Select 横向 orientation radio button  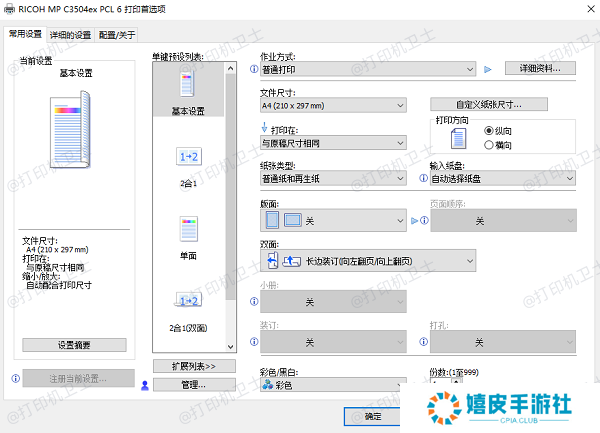[x=489, y=144]
